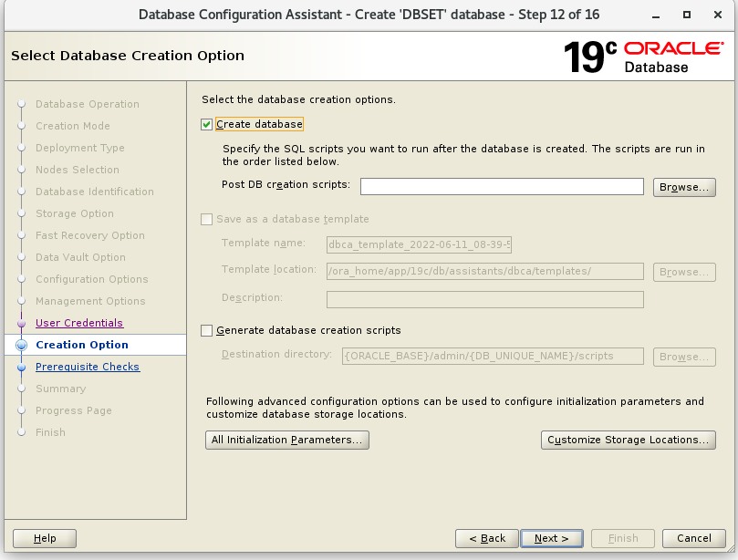Tick the Save as a database template checkbox

[x=206, y=219]
